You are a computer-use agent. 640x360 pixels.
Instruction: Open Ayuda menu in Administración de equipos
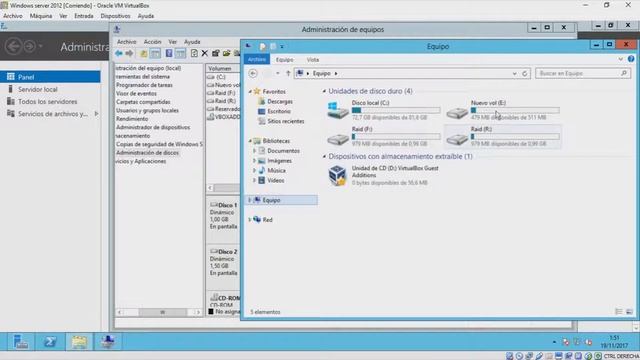[x=192, y=42]
